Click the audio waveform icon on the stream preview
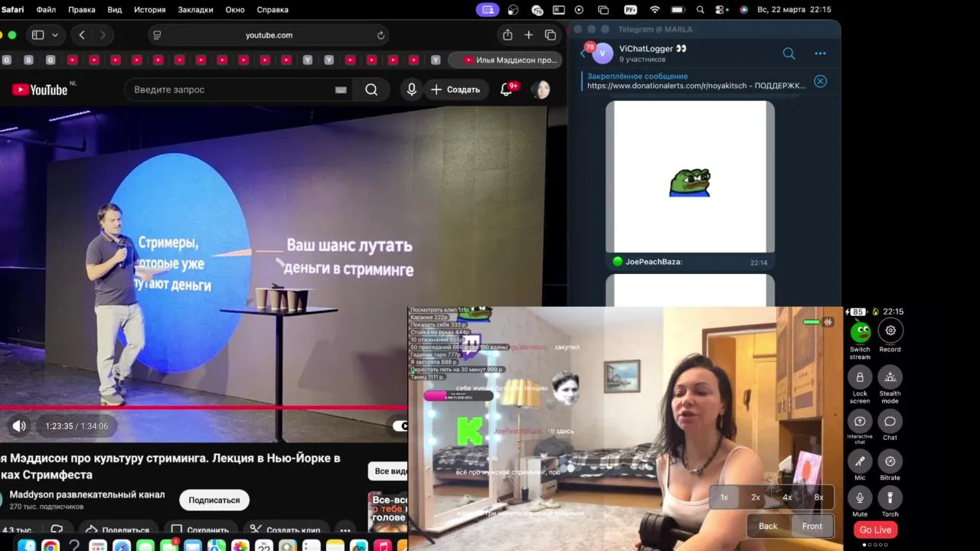 (x=828, y=322)
